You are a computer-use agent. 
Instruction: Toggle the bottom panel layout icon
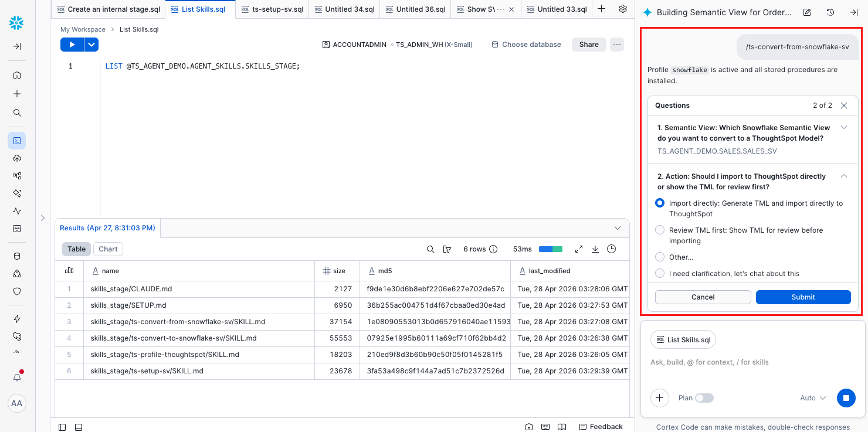pos(79,427)
